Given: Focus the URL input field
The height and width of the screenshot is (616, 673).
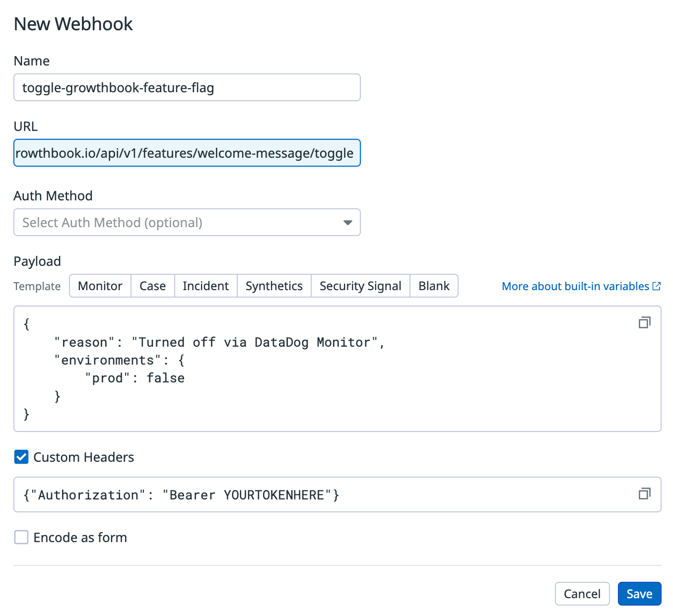Looking at the screenshot, I should pos(187,153).
